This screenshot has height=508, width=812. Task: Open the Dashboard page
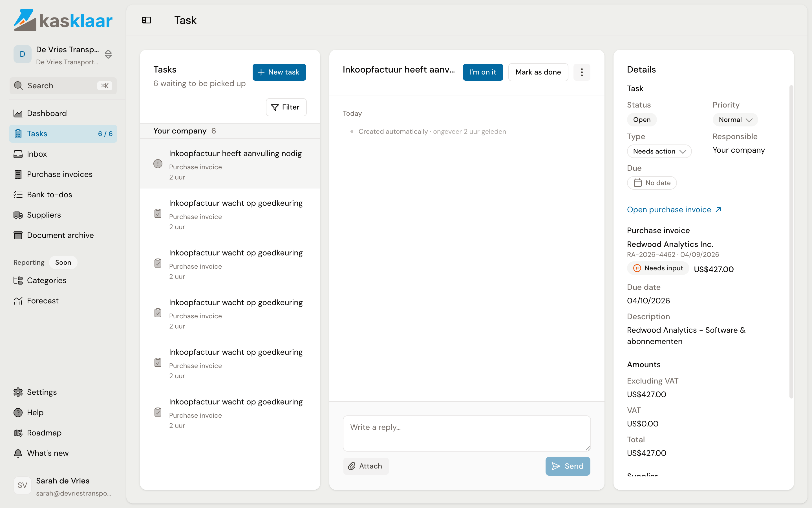coord(63,113)
